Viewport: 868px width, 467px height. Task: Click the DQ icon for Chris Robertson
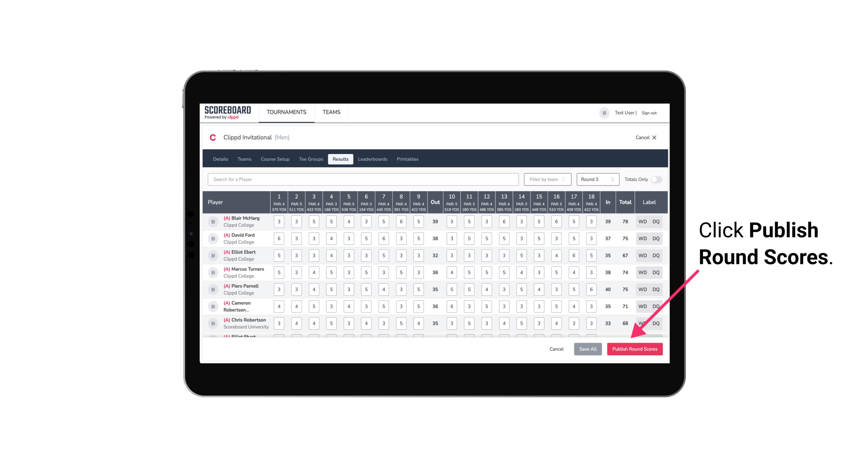click(x=657, y=323)
